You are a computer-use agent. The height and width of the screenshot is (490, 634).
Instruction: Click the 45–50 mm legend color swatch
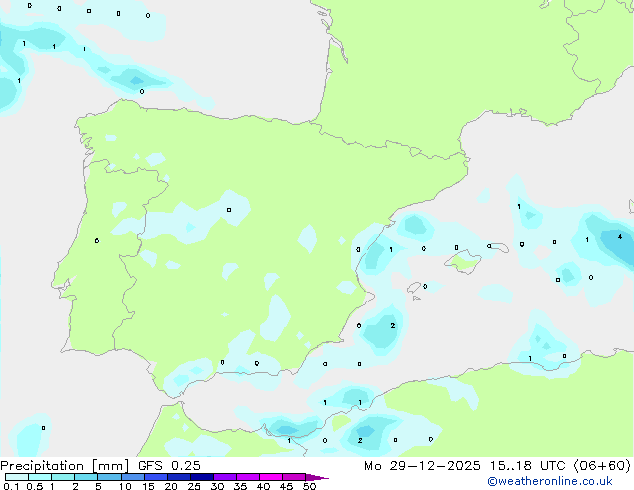pos(294,477)
